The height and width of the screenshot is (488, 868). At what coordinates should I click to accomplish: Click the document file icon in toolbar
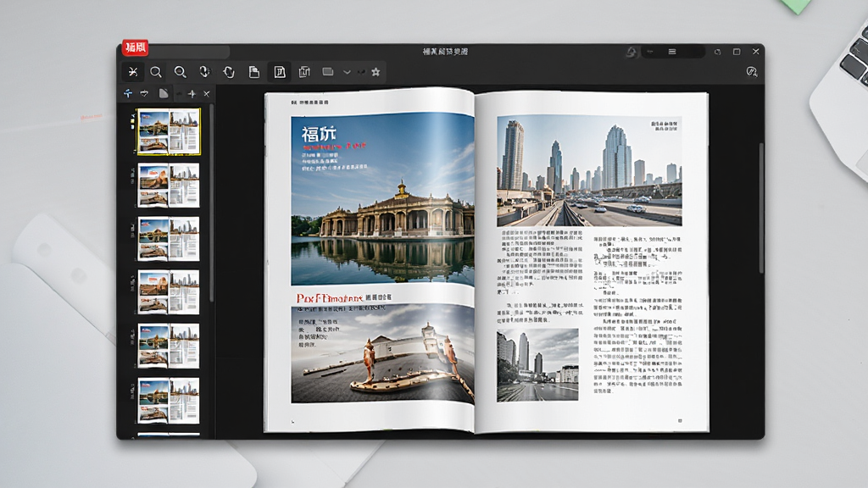pyautogui.click(x=254, y=72)
